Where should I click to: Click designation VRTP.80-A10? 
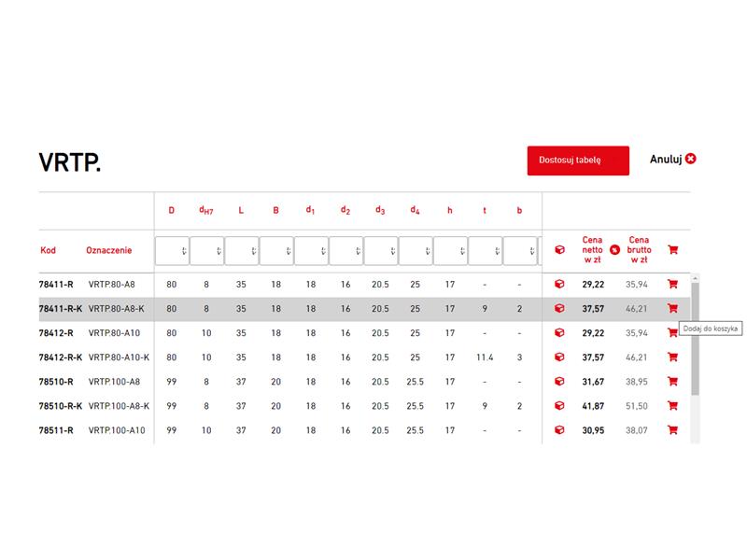[x=114, y=333]
